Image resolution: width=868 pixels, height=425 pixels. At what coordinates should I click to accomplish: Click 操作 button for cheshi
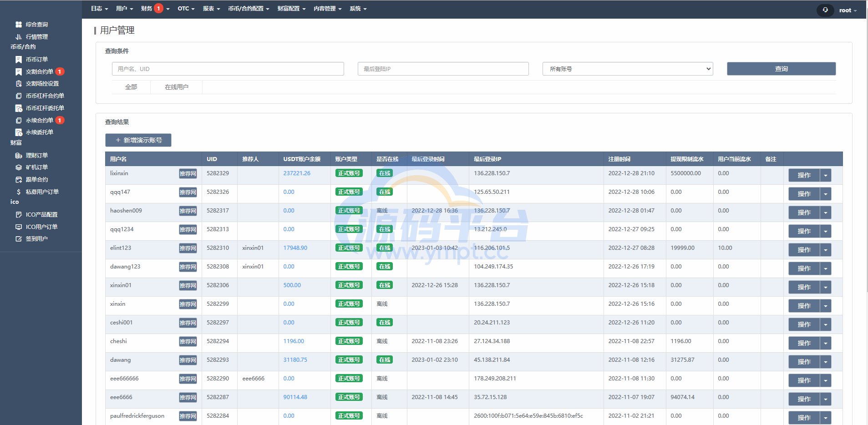(804, 343)
